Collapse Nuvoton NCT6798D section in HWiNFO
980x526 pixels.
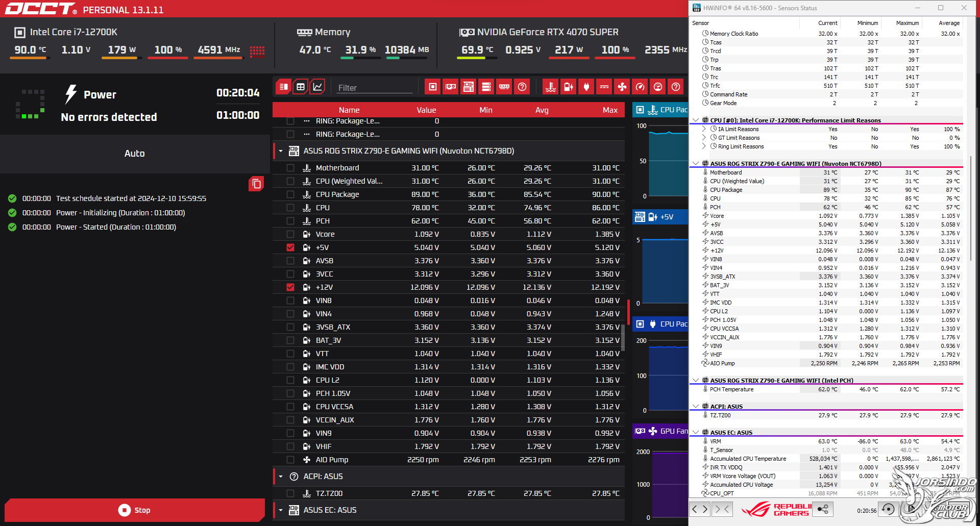696,164
